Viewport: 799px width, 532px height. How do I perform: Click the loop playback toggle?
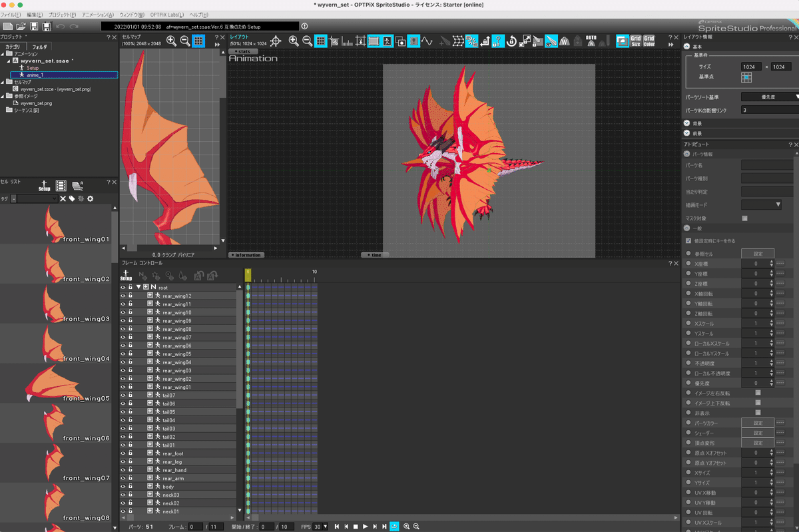[x=394, y=527]
